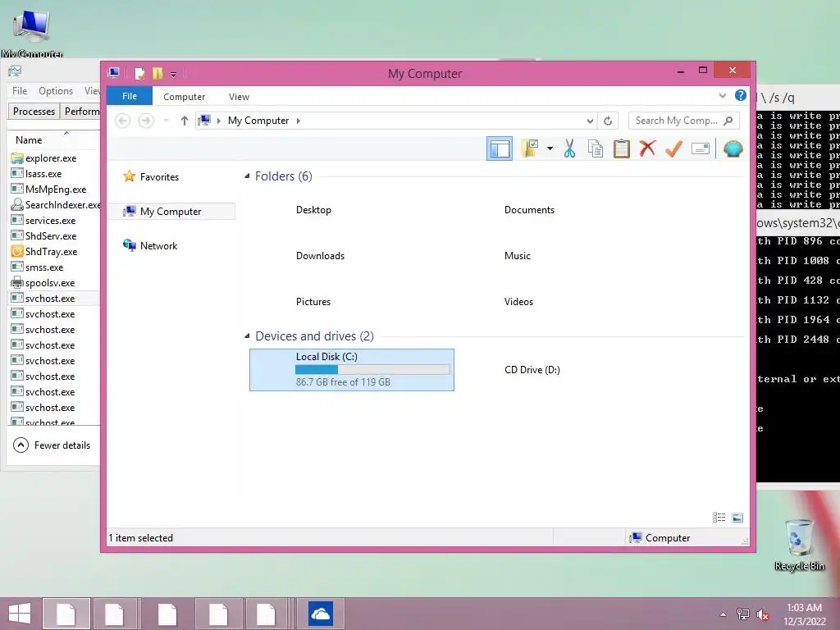Sort by Name column in Task Manager

29,139
